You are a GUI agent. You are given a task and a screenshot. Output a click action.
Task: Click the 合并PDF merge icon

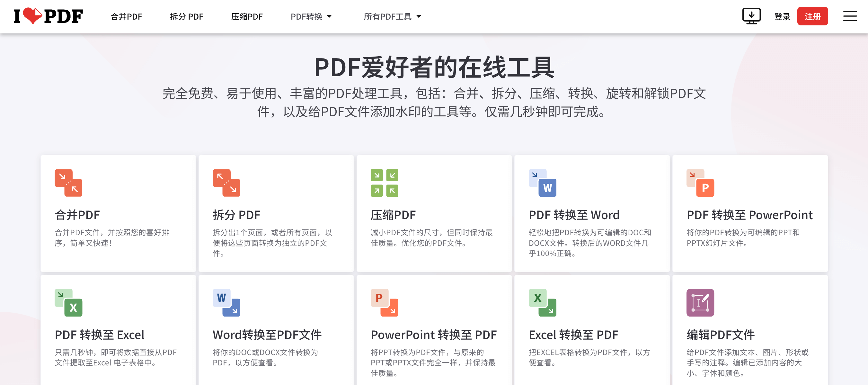(68, 183)
